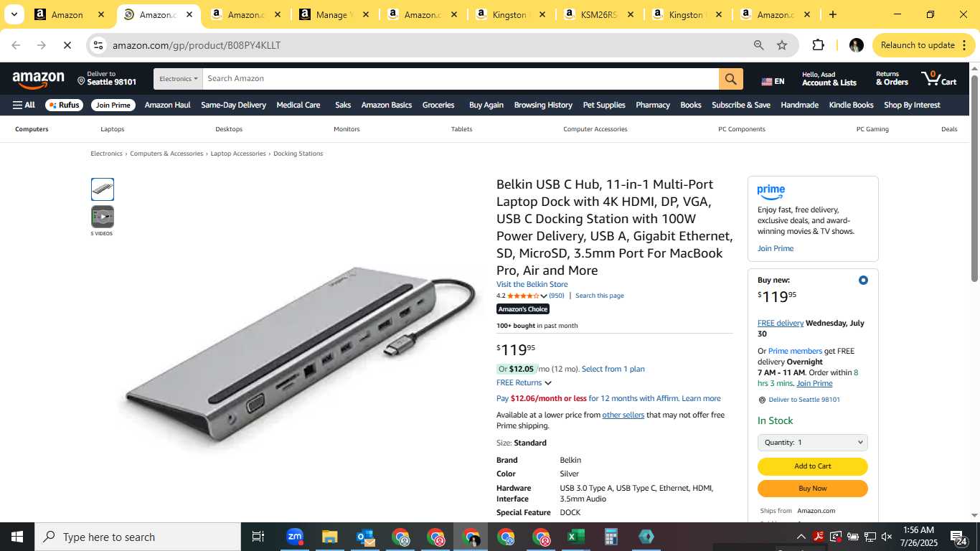980x551 pixels.
Task: Expand the FREE Returns chevron
Action: 548,383
